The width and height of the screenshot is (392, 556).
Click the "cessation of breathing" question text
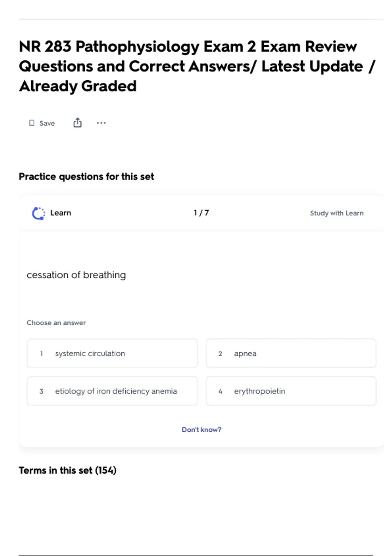click(x=76, y=275)
